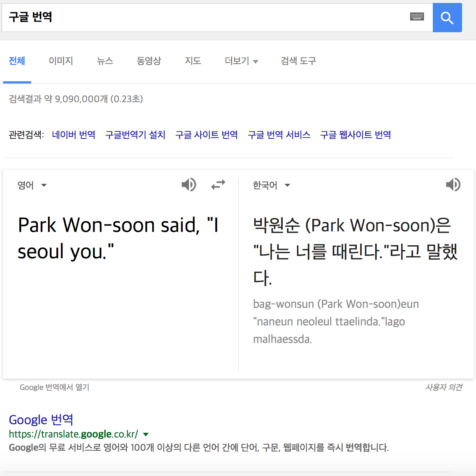Screen dimensions: 476x476
Task: Click 사용자 의견 feedback link
Action: (443, 387)
